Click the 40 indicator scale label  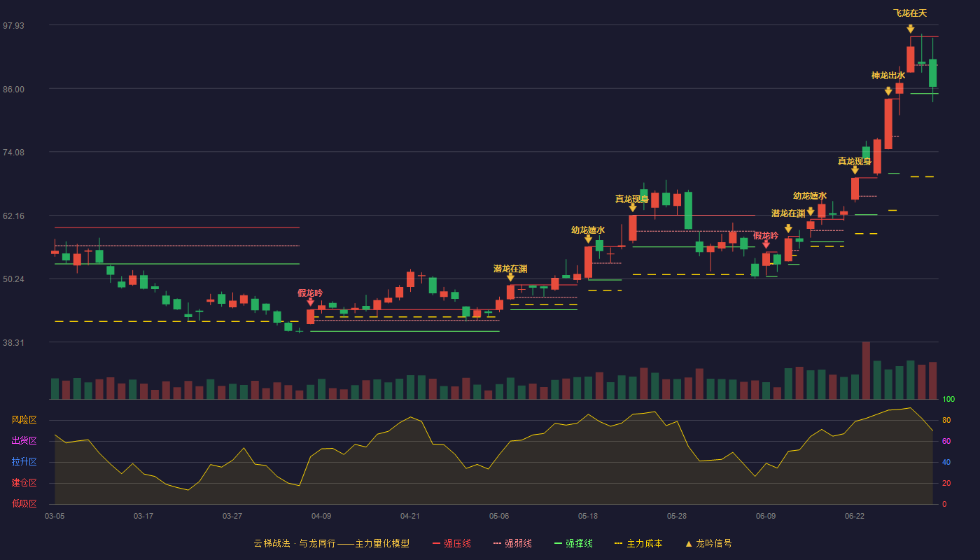(946, 462)
